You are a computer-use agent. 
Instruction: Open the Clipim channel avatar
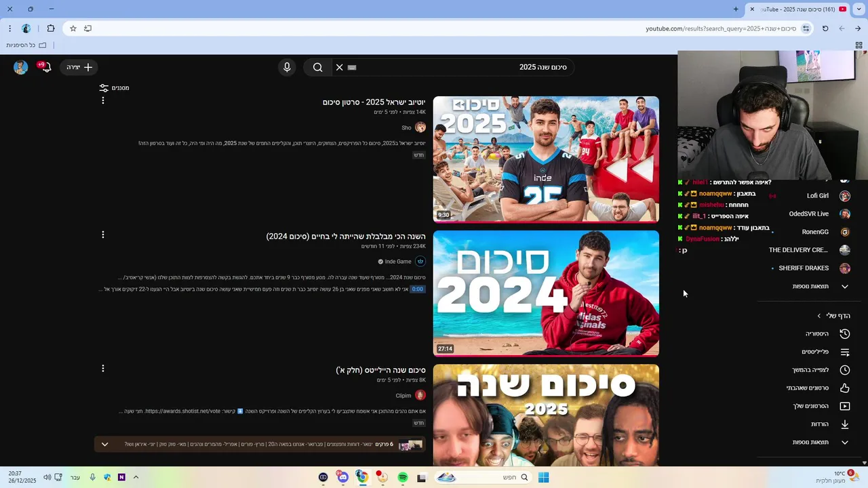[420, 395]
